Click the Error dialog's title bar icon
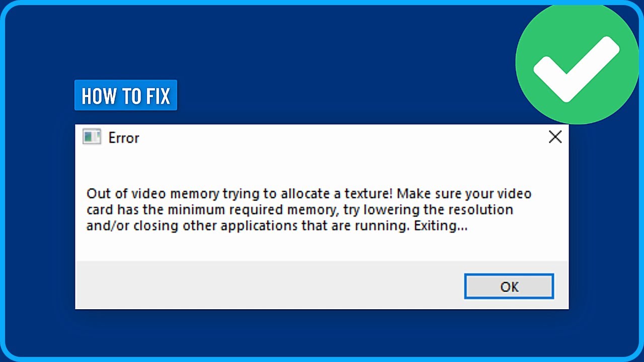The image size is (644, 362). (92, 137)
